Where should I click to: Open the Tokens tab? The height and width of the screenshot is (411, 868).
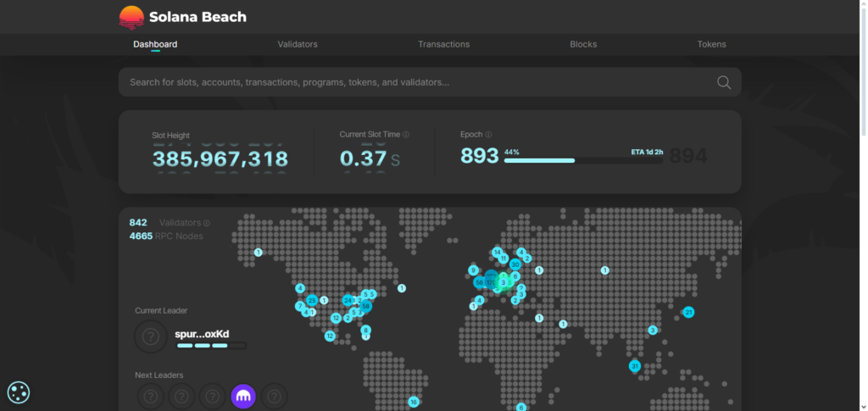[x=711, y=44]
